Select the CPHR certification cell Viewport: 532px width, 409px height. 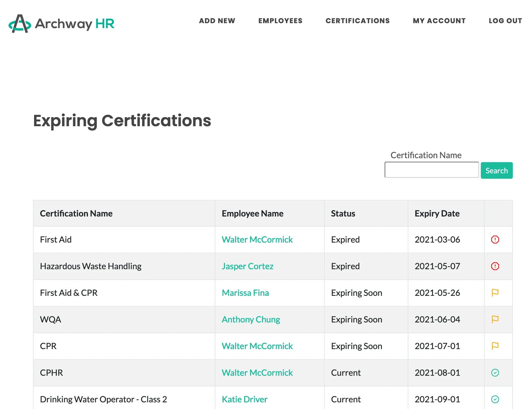point(124,373)
